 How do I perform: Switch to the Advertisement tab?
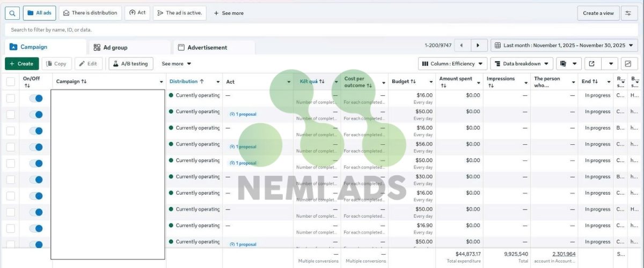[x=214, y=47]
